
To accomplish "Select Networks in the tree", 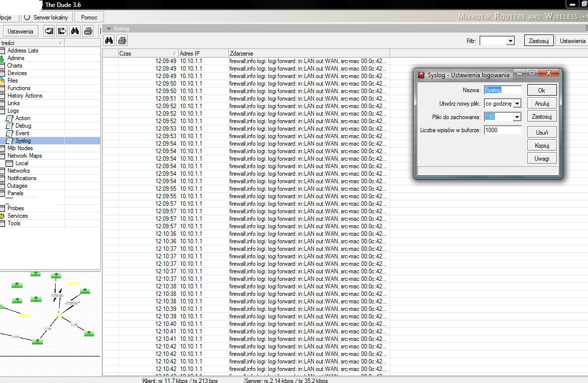I will (19, 171).
